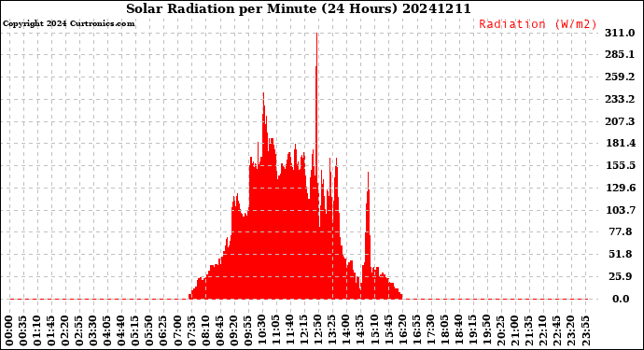644x350 pixels.
Task: Click the x-axis time label 00:00
Action: (x=9, y=331)
